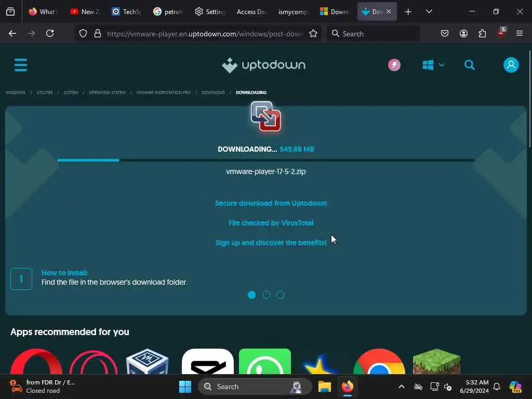
Task: Go back to the previous page
Action: coord(12,33)
